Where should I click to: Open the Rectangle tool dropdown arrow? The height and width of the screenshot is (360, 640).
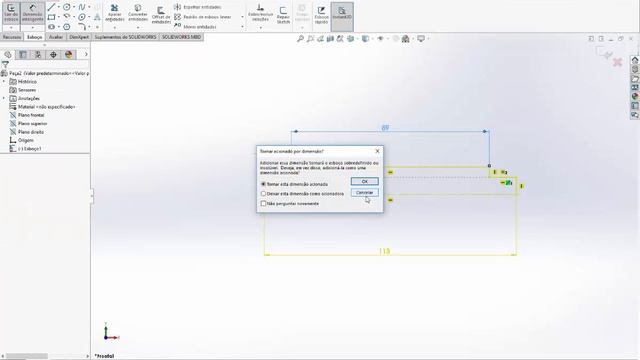point(59,17)
